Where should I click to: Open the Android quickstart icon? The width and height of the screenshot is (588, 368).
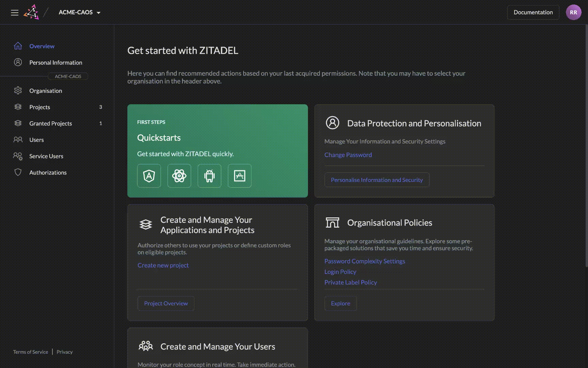pyautogui.click(x=209, y=176)
